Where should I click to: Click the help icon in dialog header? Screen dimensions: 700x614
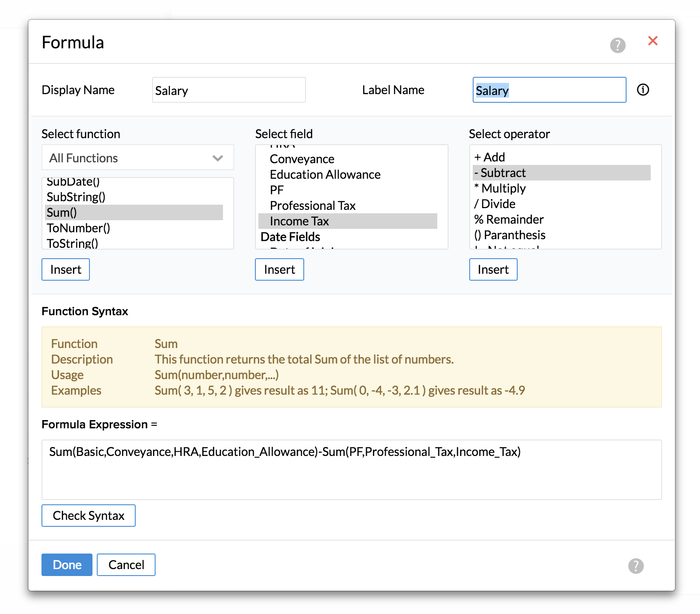(x=617, y=45)
